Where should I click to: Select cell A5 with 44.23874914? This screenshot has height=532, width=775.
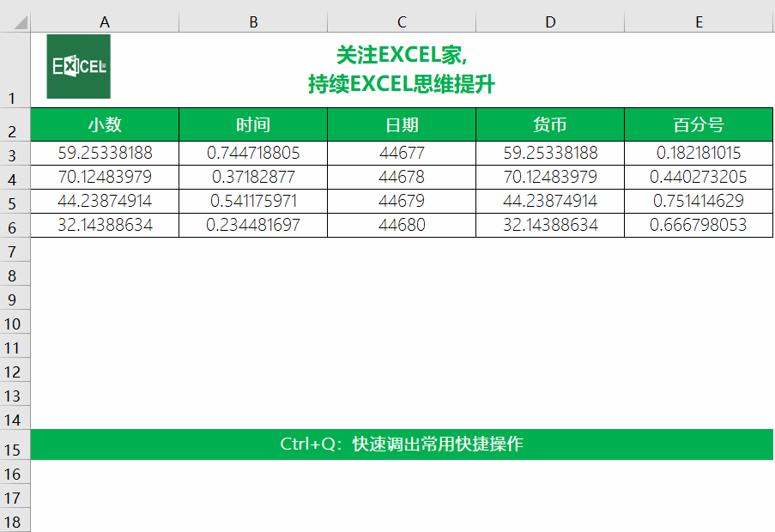point(105,201)
